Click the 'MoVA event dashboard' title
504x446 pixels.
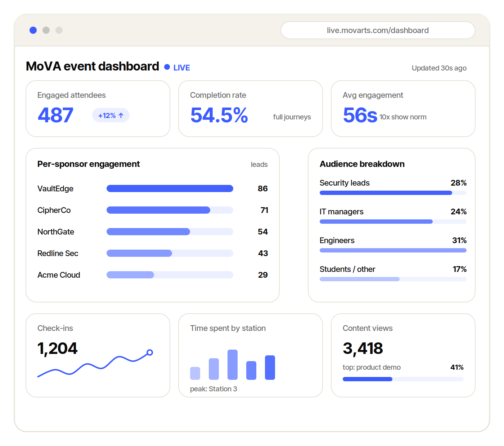point(93,66)
